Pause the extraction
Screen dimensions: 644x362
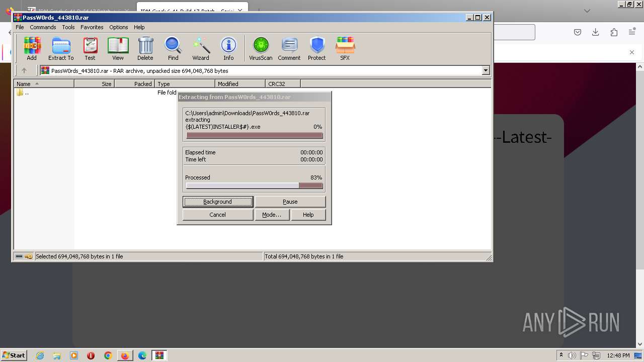click(290, 202)
